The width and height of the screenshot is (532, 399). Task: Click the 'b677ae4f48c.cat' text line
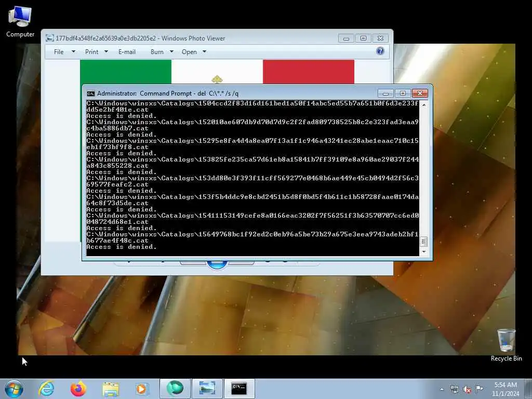(x=117, y=241)
